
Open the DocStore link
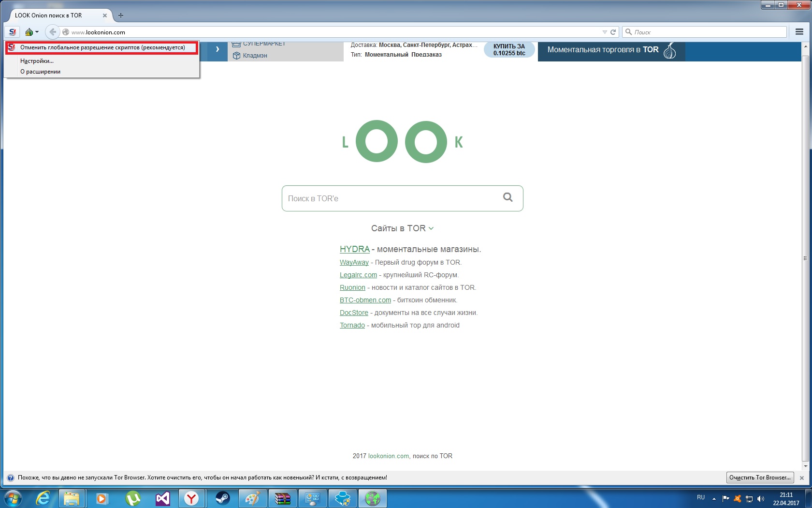coord(354,313)
